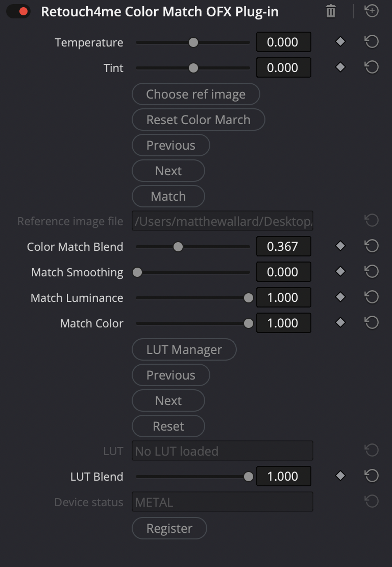
Task: Click the Match Smoothing slider handle
Action: (x=137, y=272)
